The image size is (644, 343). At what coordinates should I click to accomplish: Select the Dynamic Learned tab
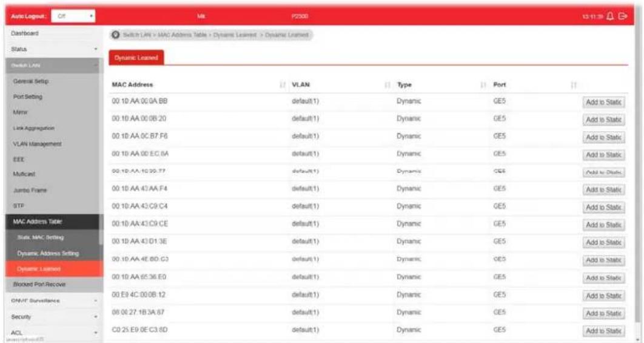coord(136,58)
